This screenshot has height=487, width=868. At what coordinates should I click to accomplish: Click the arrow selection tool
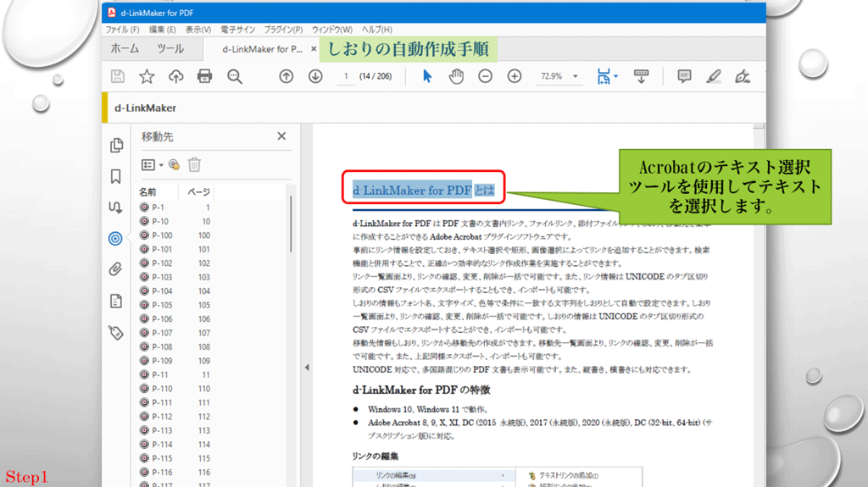click(x=427, y=76)
